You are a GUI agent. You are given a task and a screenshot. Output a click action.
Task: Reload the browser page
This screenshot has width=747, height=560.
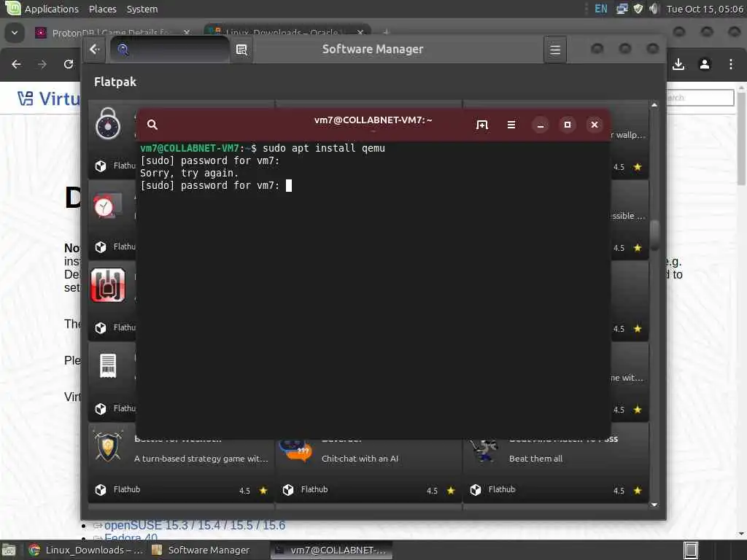[x=69, y=64]
